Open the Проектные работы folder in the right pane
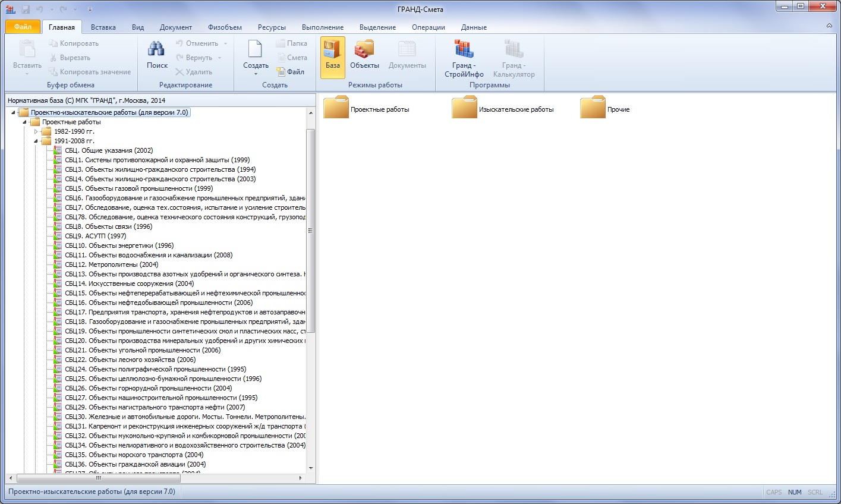 367,109
